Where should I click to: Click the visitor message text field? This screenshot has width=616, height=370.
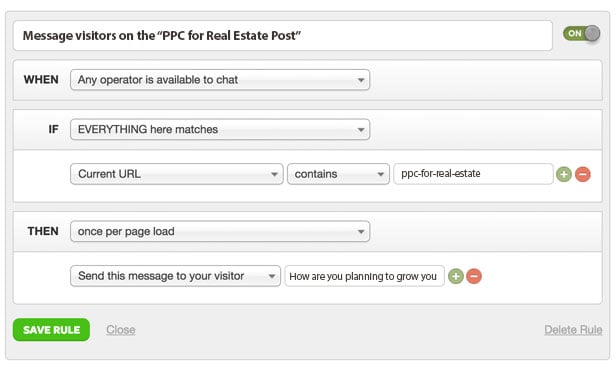(x=365, y=276)
